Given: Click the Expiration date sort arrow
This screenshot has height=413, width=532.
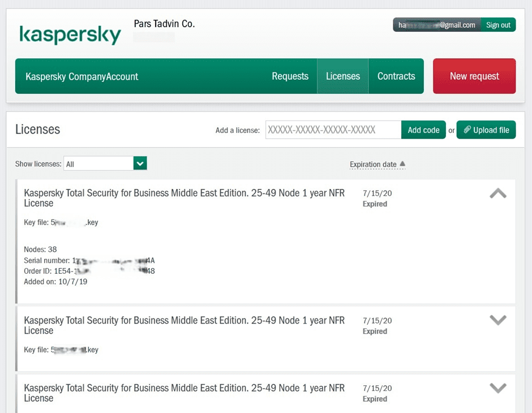Looking at the screenshot, I should [402, 164].
